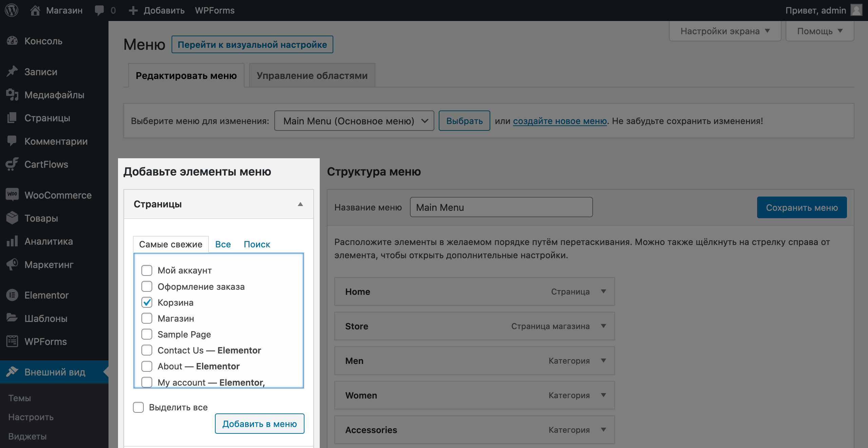This screenshot has width=868, height=448.
Task: Open the WordPress logo menu
Action: (x=12, y=11)
